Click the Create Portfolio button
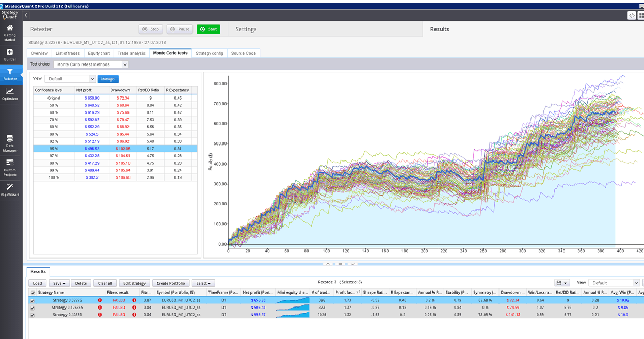The image size is (644, 339). (x=171, y=283)
